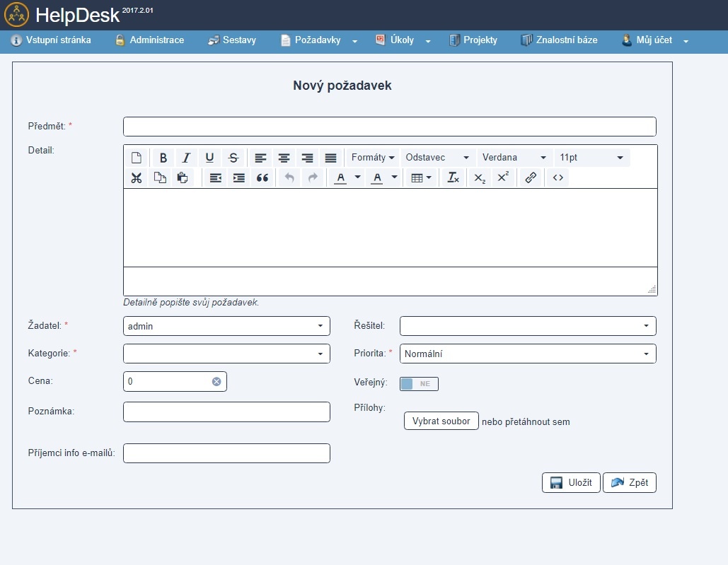This screenshot has height=565, width=728.
Task: Toggle subscript formatting
Action: 479,177
